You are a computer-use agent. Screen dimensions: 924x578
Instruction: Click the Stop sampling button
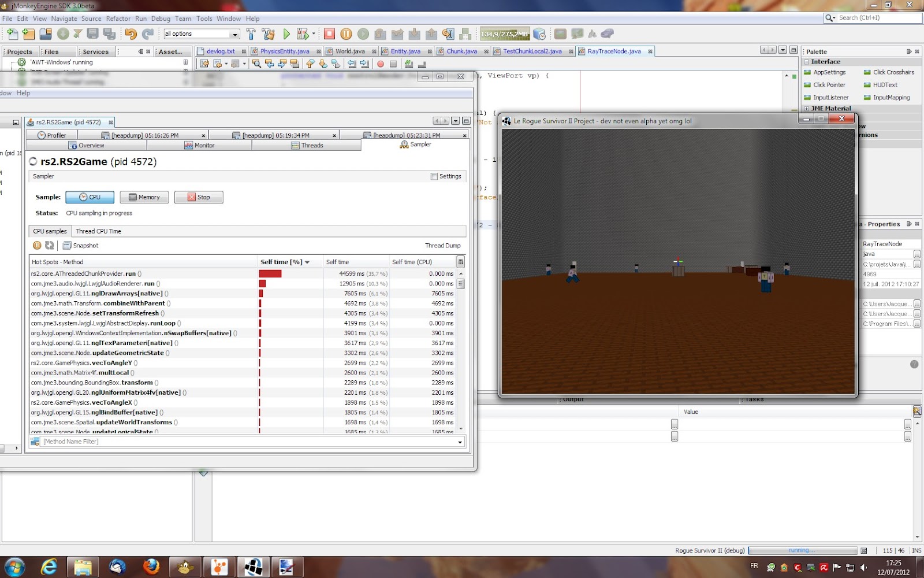(x=199, y=197)
